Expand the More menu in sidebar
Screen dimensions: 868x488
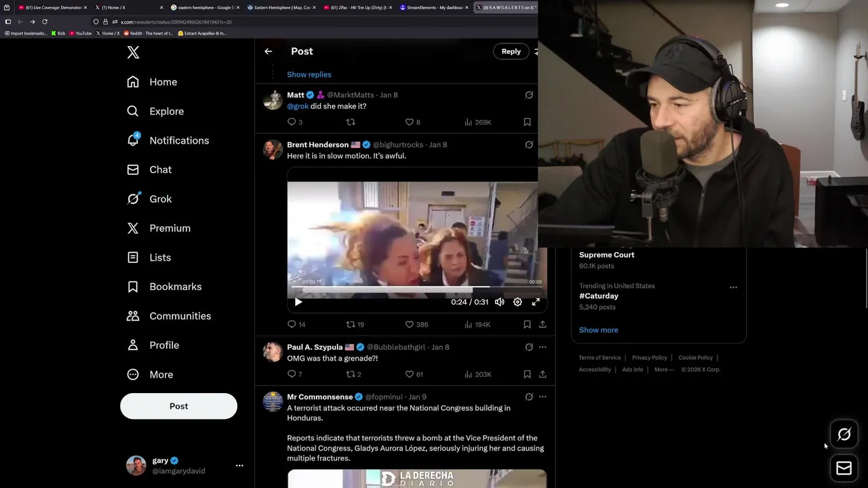(150, 374)
